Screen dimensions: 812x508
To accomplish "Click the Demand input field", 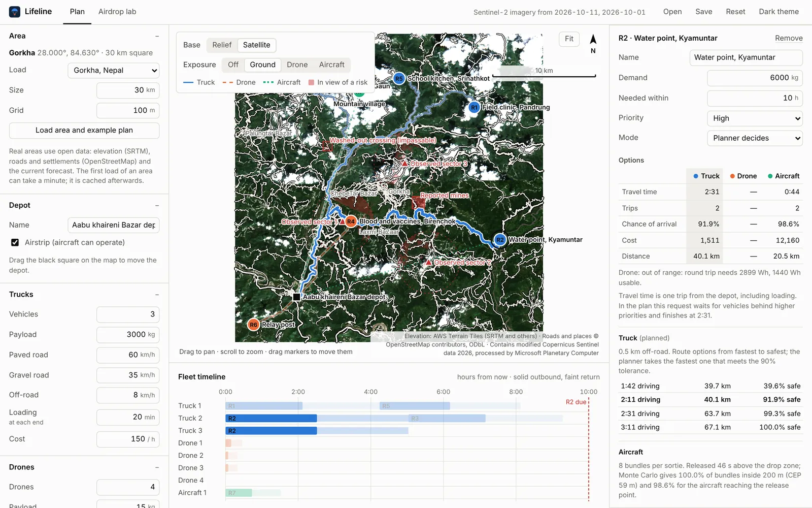I will click(x=755, y=78).
